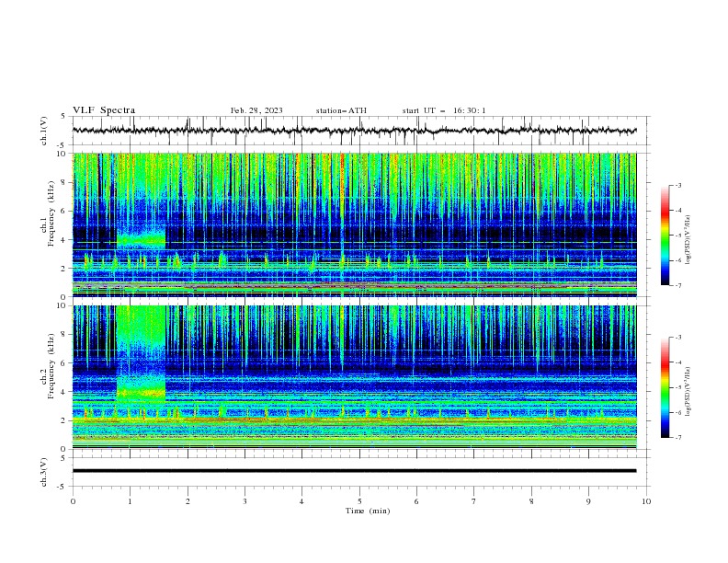Click the ch.2 "Frequency (kHz)" axis label
The width and height of the screenshot is (728, 563).
click(x=51, y=365)
